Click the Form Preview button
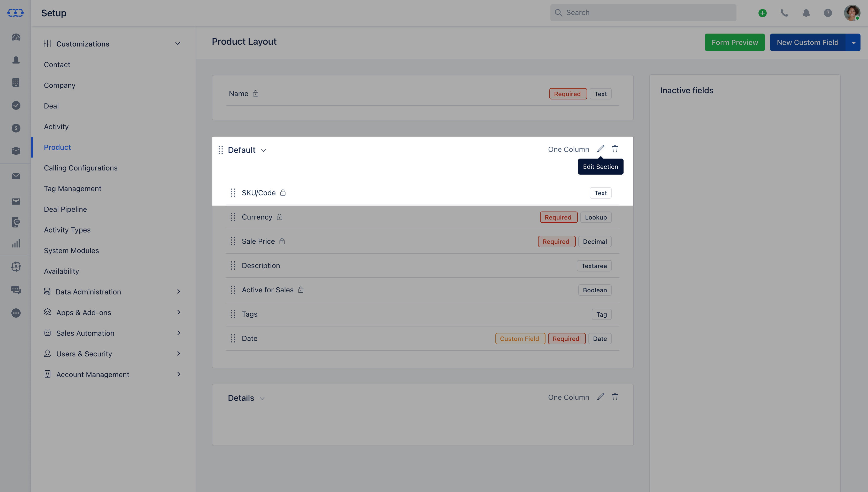The width and height of the screenshot is (868, 492). click(735, 43)
